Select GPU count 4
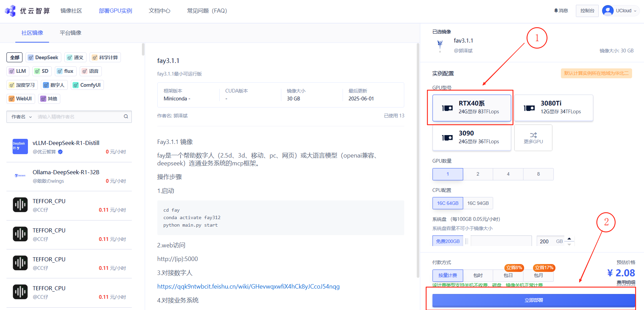Screen dimensions: 644x310 (x=508, y=174)
